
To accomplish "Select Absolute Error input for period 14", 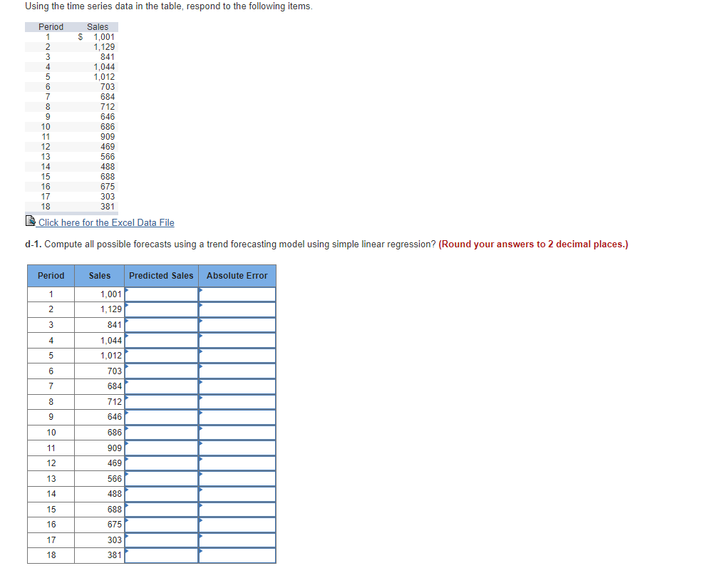I will point(237,494).
